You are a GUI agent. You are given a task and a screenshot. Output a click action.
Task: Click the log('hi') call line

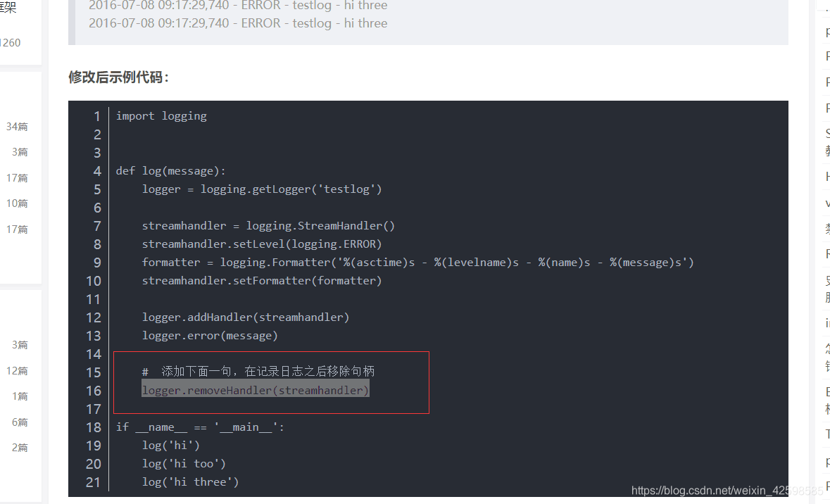171,446
